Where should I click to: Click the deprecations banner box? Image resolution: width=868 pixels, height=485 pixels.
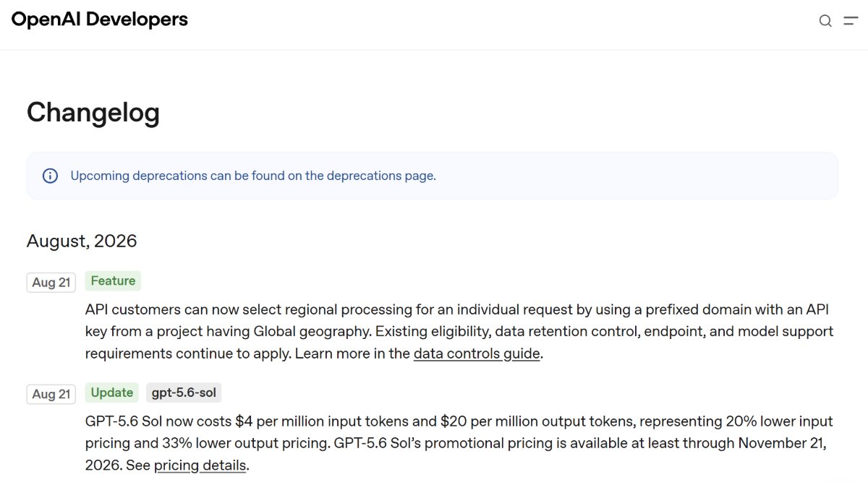433,176
